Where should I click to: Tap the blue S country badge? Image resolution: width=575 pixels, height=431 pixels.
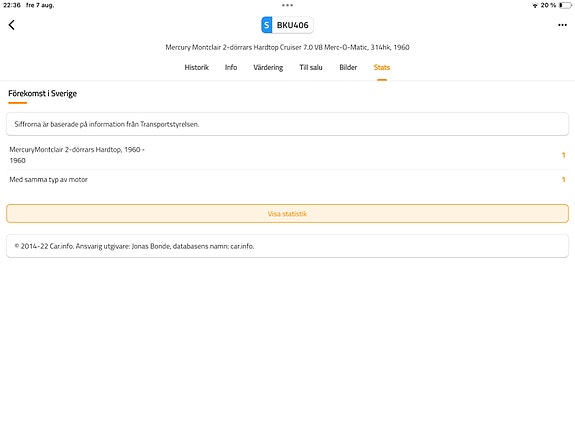267,25
